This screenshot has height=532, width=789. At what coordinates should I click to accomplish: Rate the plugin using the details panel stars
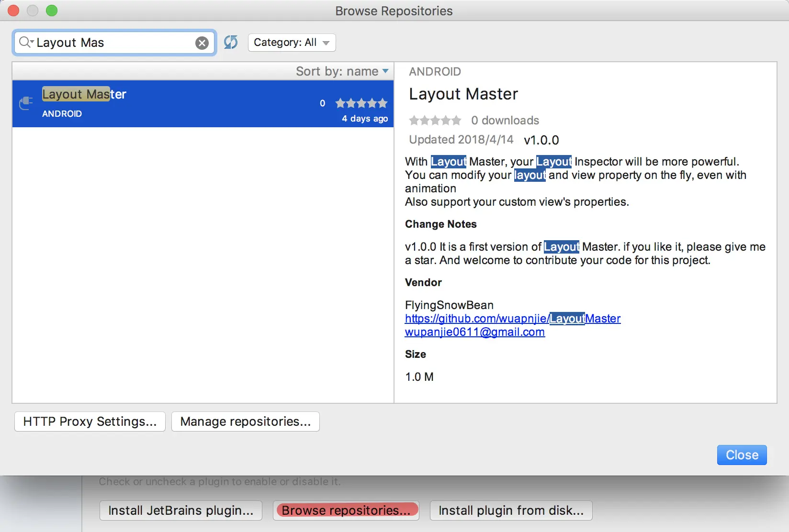(435, 120)
